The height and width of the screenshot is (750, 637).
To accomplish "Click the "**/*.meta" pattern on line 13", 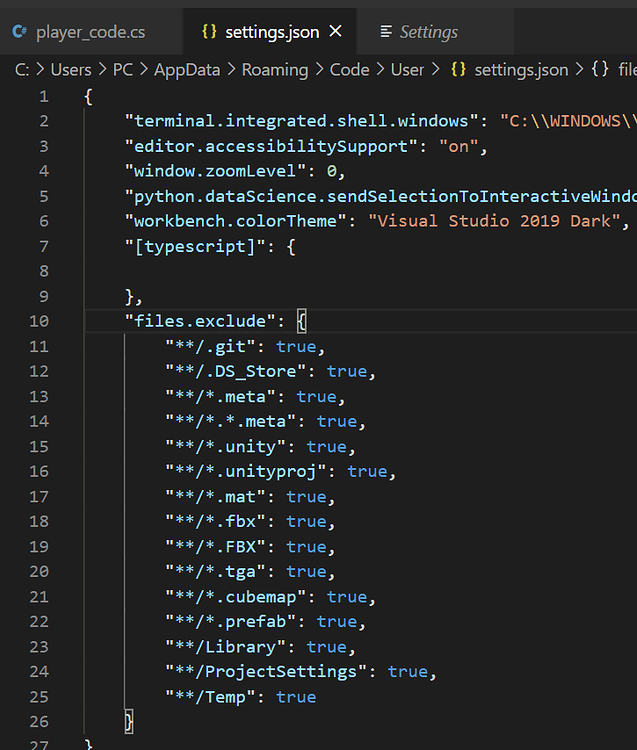I will click(x=220, y=397).
